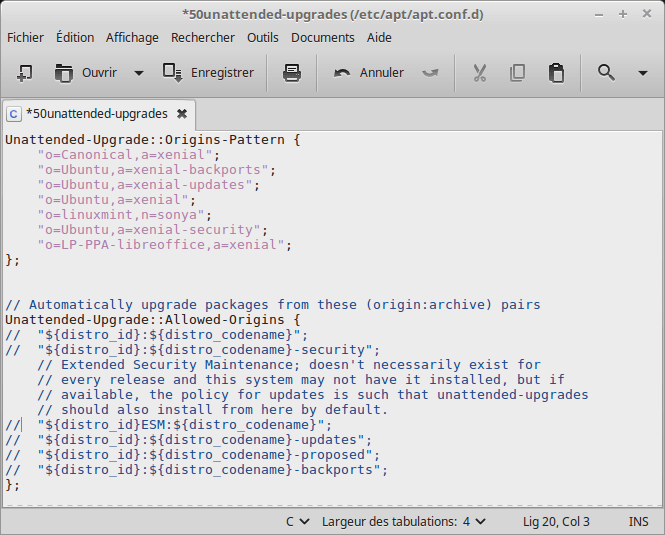
Task: Click the "o=Ubuntu,a=xenial-security" line
Action: click(x=153, y=230)
